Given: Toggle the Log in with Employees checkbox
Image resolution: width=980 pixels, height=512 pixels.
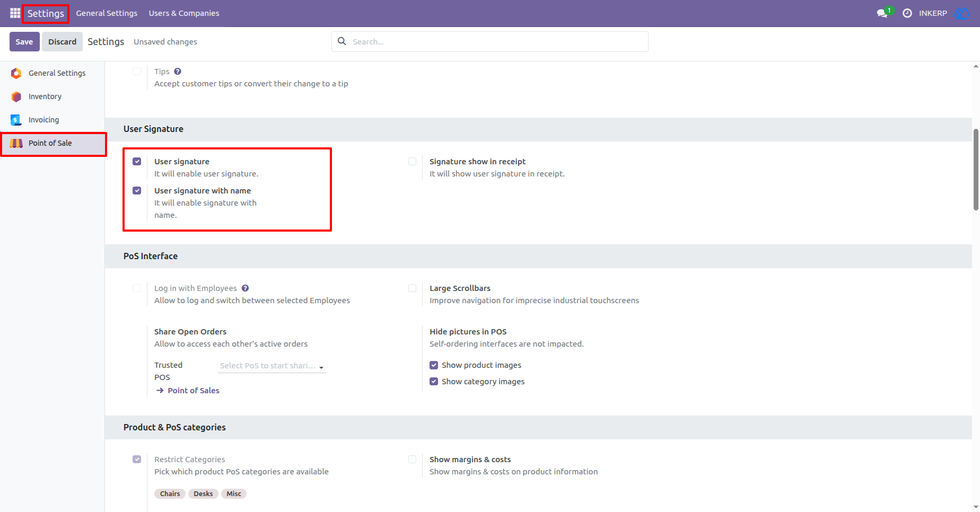Looking at the screenshot, I should tap(137, 288).
